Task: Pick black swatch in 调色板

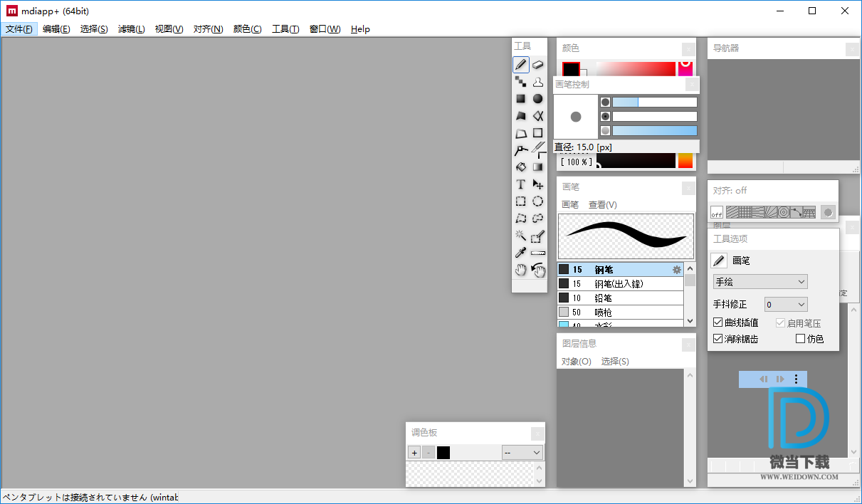Action: point(443,453)
